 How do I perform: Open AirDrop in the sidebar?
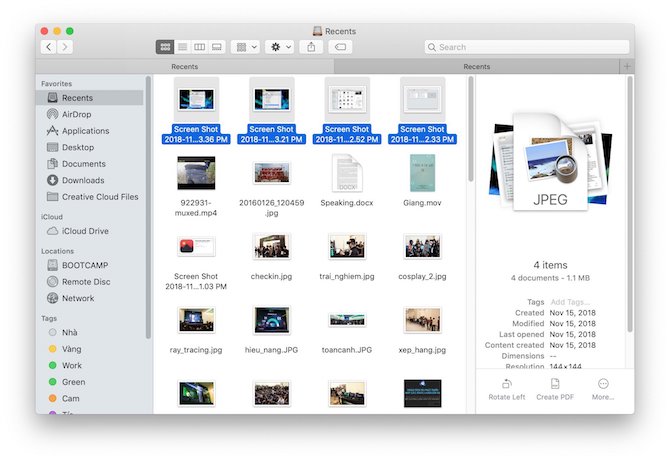[x=90, y=115]
